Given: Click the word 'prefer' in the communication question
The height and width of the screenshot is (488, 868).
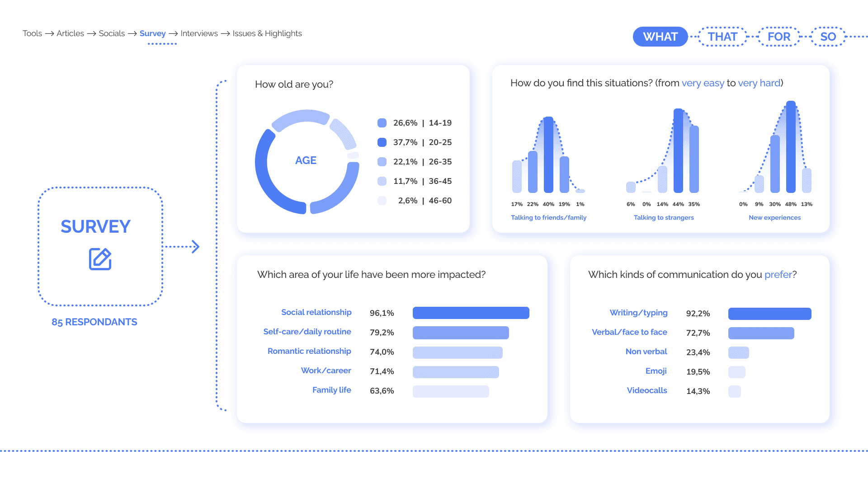Looking at the screenshot, I should [778, 275].
